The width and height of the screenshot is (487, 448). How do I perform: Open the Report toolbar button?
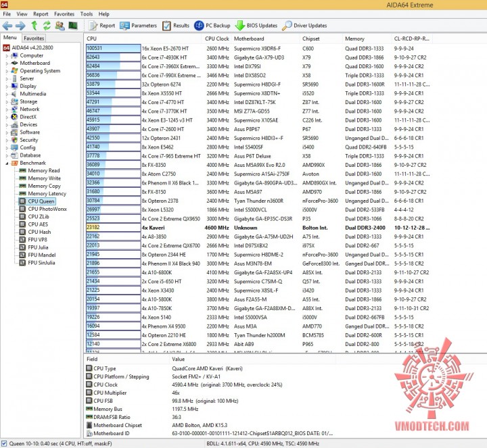coord(102,26)
